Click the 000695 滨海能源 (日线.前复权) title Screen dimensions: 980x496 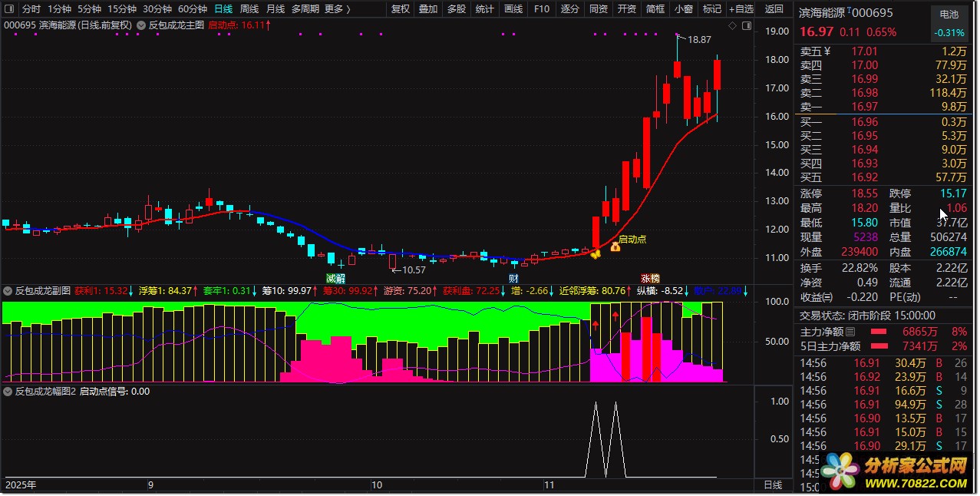tap(68, 25)
